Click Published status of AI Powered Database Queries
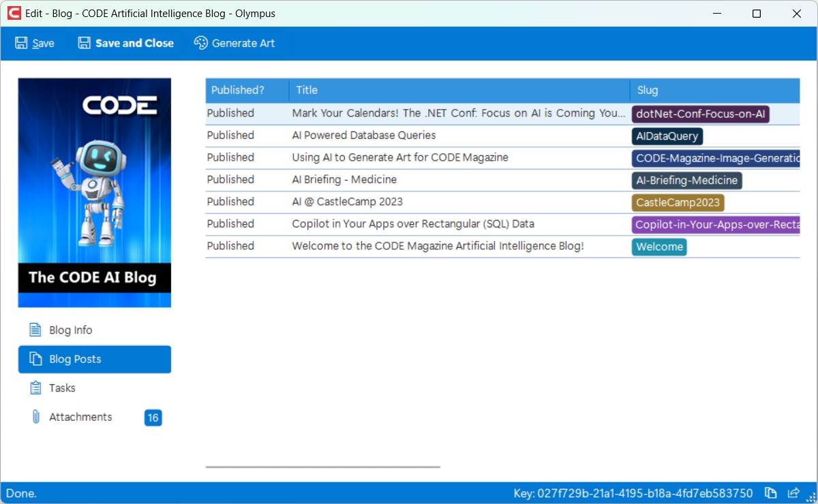This screenshot has width=818, height=504. pos(230,135)
